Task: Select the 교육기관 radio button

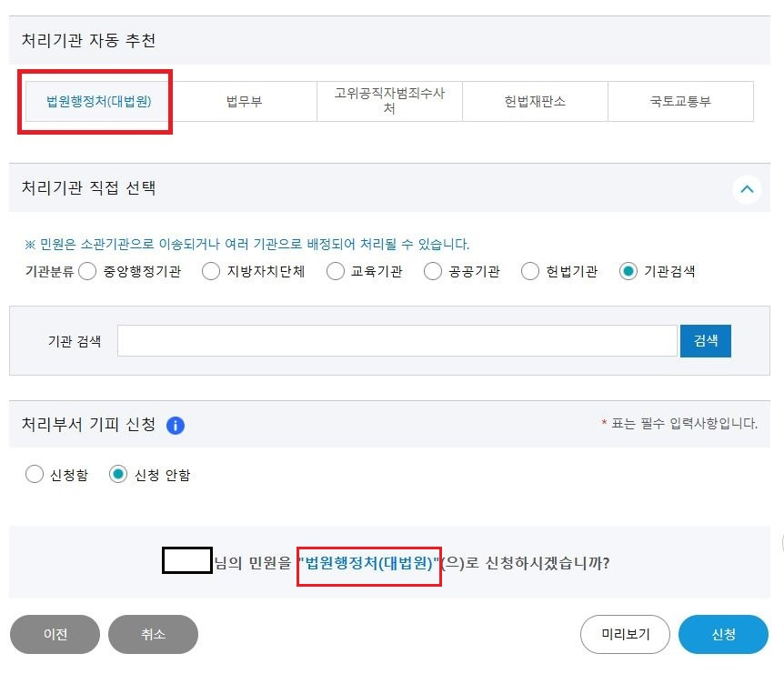Action: pos(335,270)
